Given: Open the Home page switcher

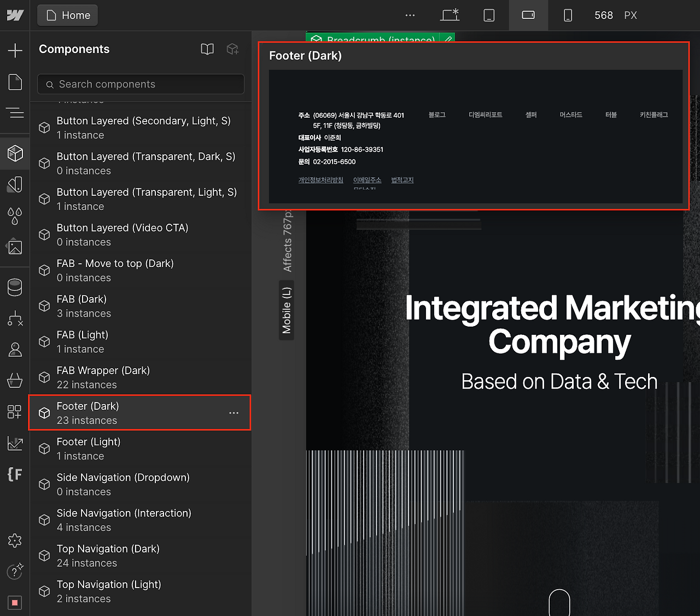Looking at the screenshot, I should pos(68,15).
